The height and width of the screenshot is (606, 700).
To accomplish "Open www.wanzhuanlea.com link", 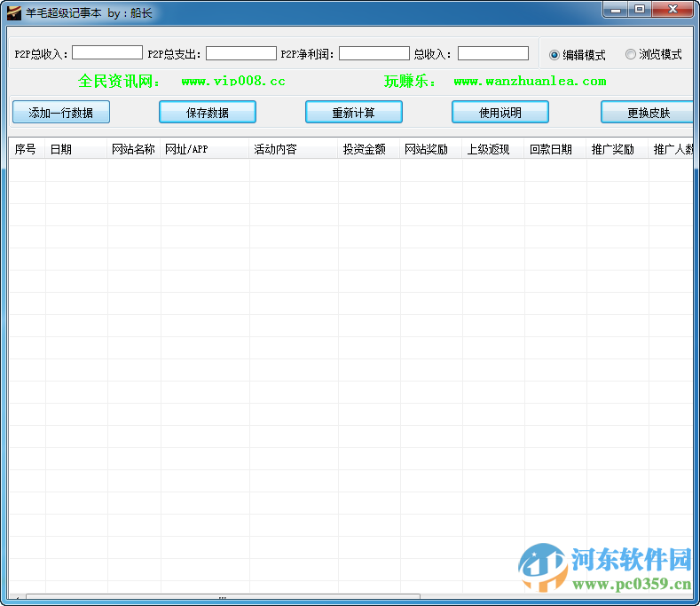I will tap(530, 82).
